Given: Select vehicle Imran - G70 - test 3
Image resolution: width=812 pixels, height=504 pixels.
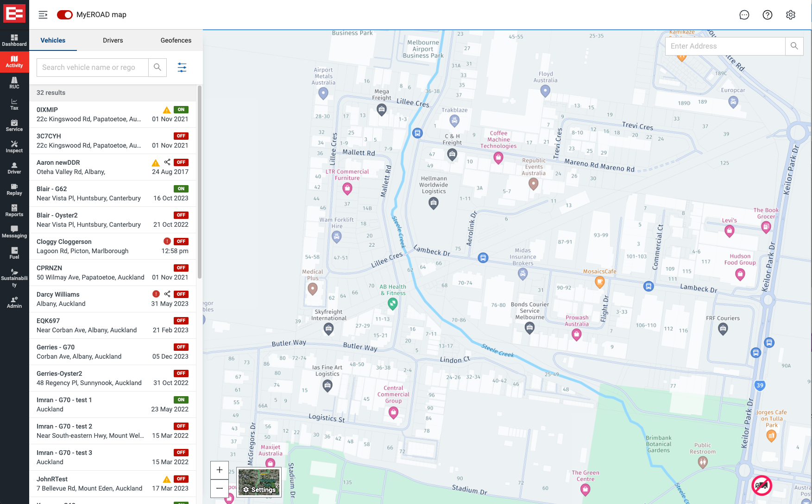Looking at the screenshot, I should point(113,457).
